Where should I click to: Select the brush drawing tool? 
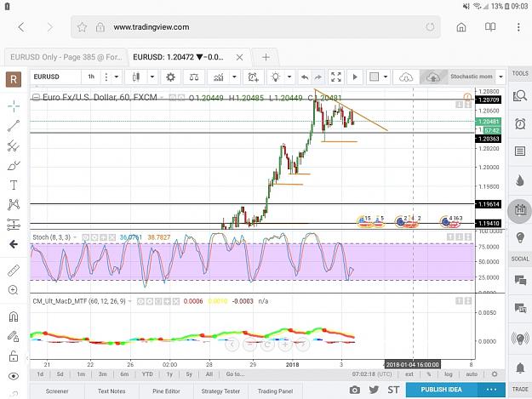coord(14,165)
